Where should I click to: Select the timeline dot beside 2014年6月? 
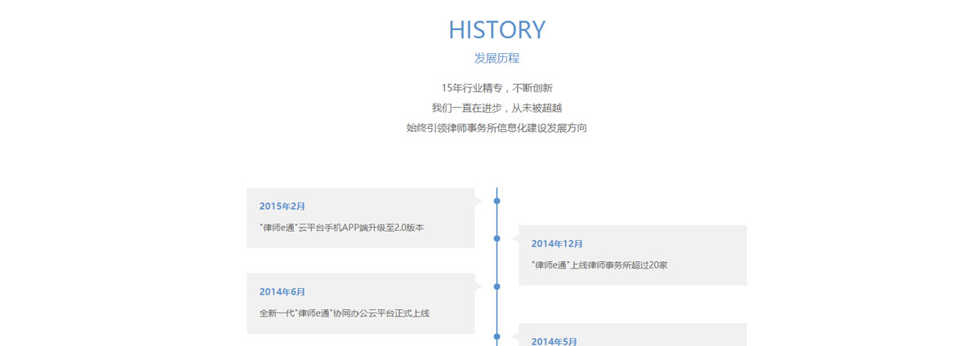(x=497, y=286)
